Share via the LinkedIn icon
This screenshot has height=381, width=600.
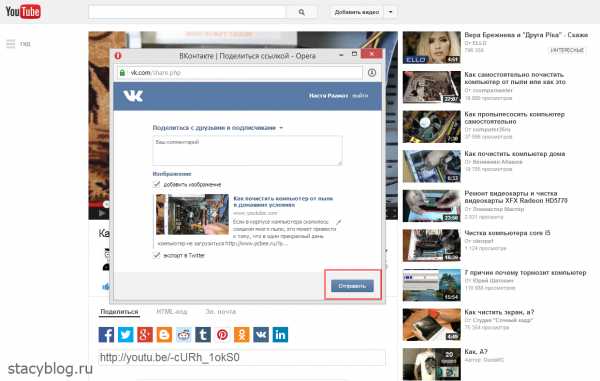(x=280, y=335)
